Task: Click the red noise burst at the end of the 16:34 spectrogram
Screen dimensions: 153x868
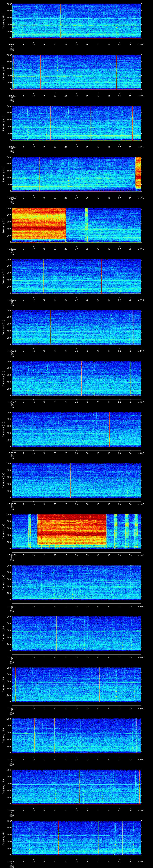Action: [x=138, y=172]
